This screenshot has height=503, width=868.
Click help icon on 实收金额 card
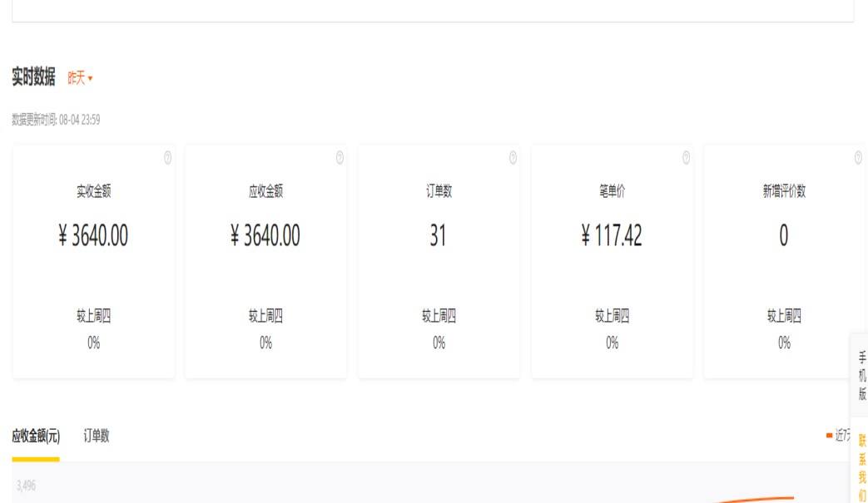[x=167, y=158]
